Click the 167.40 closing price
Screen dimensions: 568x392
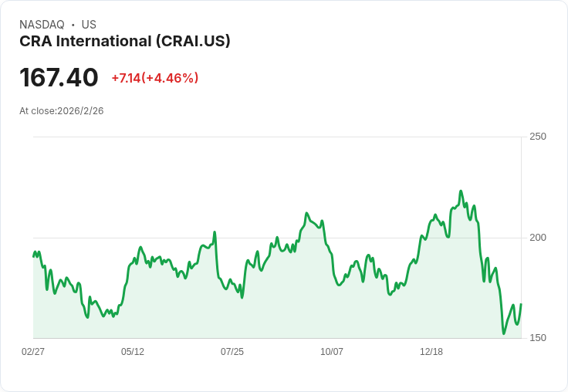(59, 78)
